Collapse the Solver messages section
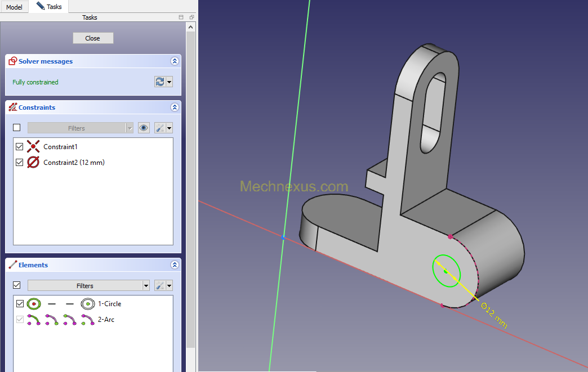Image resolution: width=588 pixels, height=372 pixels. [175, 61]
